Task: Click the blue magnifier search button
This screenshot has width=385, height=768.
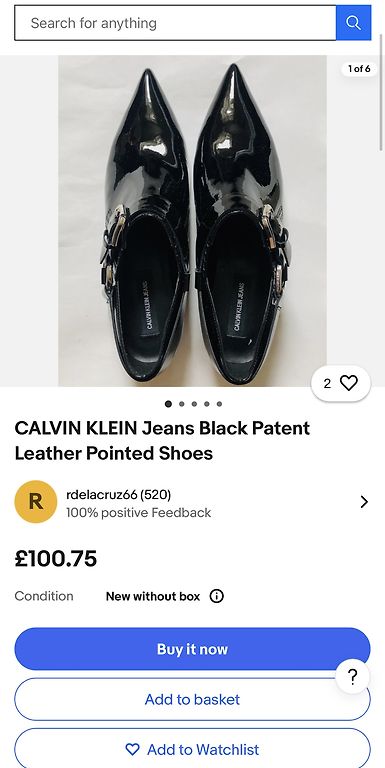Action: [x=353, y=23]
